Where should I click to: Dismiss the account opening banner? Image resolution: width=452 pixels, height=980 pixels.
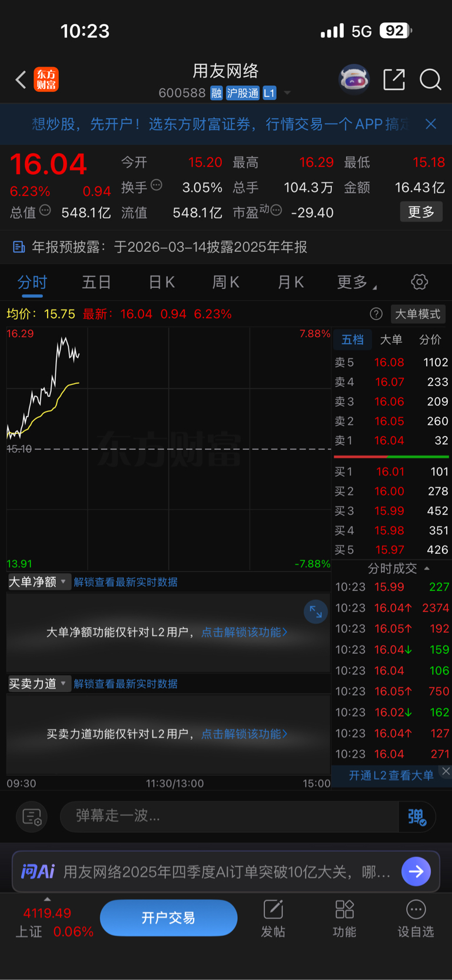coord(431,124)
